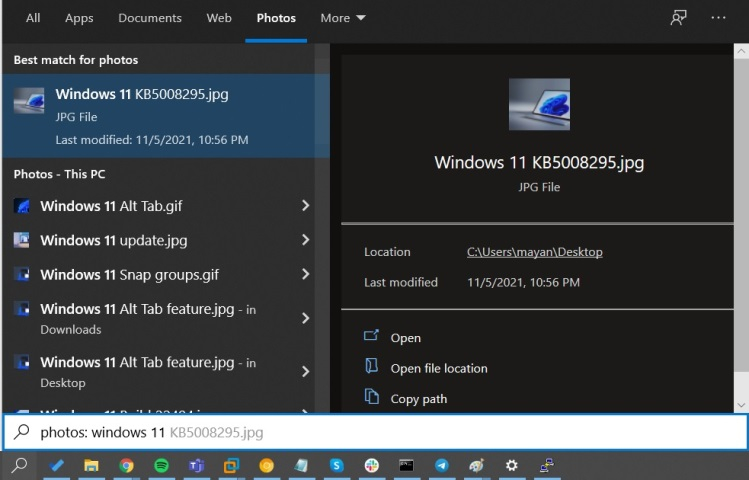749x480 pixels.
Task: Open the orange circle taskbar app
Action: (267, 465)
